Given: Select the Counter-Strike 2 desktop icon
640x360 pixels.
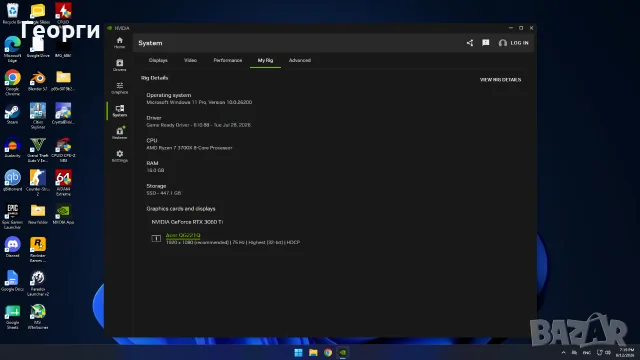Looking at the screenshot, I should [38, 183].
